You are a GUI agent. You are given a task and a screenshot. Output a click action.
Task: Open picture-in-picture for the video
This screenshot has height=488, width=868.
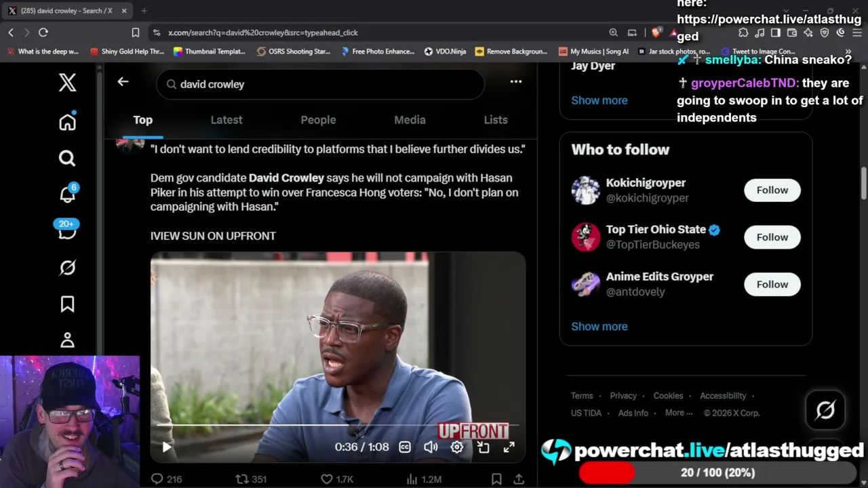pyautogui.click(x=483, y=447)
